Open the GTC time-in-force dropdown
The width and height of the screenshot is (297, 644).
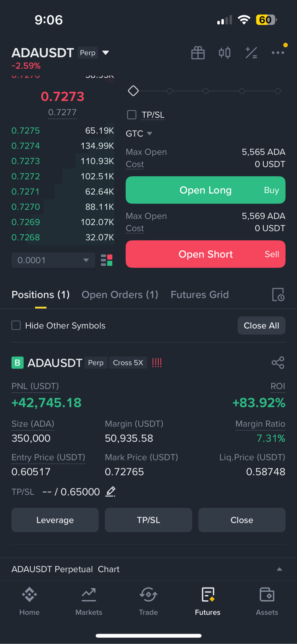point(139,134)
